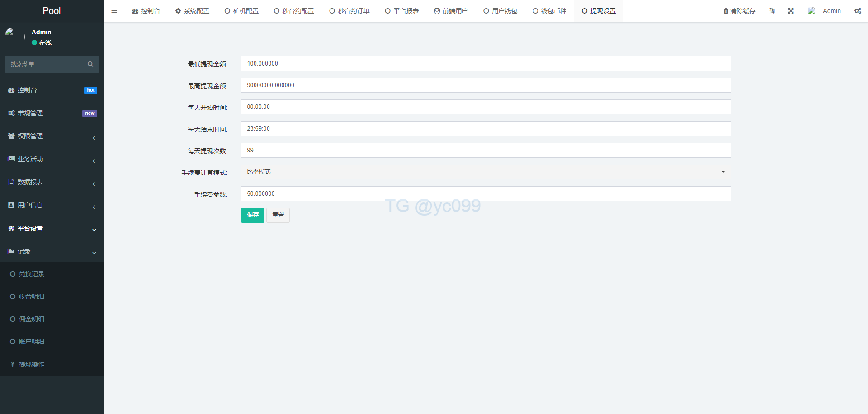This screenshot has height=414, width=868.
Task: Open the 手续费计算模式 dropdown
Action: coord(486,172)
